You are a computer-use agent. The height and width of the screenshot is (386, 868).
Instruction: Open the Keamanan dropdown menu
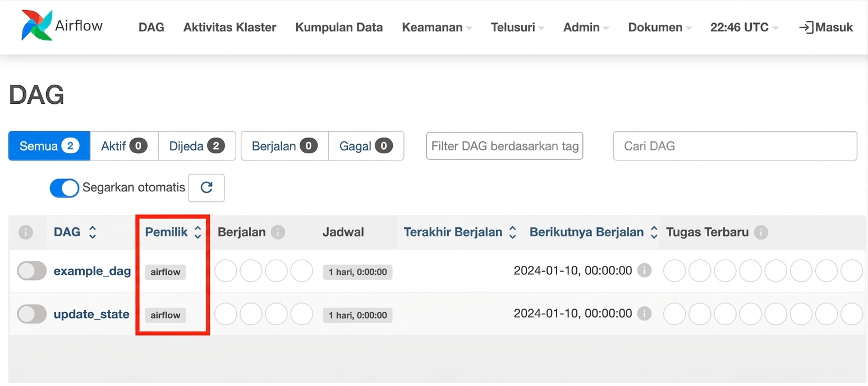click(x=437, y=27)
